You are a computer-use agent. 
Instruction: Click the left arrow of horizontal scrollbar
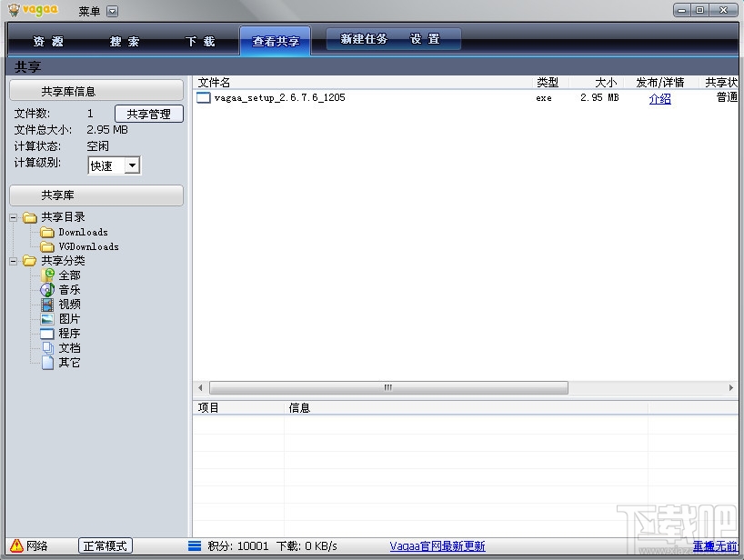(x=200, y=388)
